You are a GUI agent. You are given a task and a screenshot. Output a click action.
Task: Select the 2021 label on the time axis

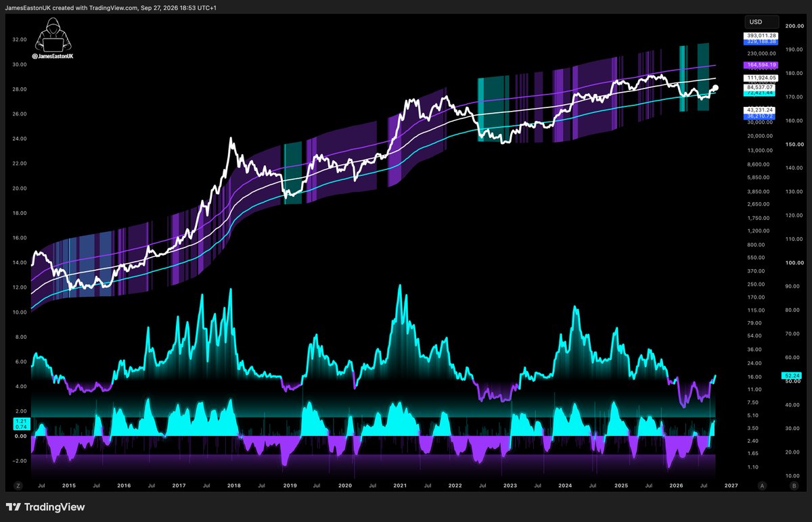(x=399, y=485)
